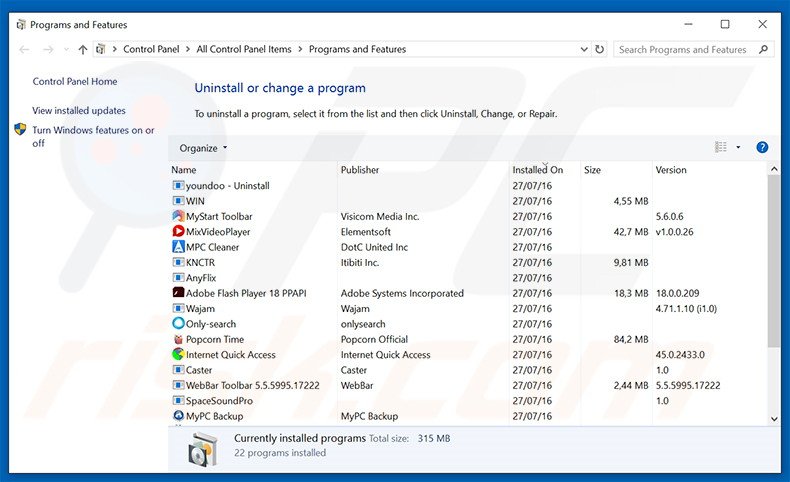Go up one level with up arrow
The width and height of the screenshot is (790, 482).
[83, 49]
